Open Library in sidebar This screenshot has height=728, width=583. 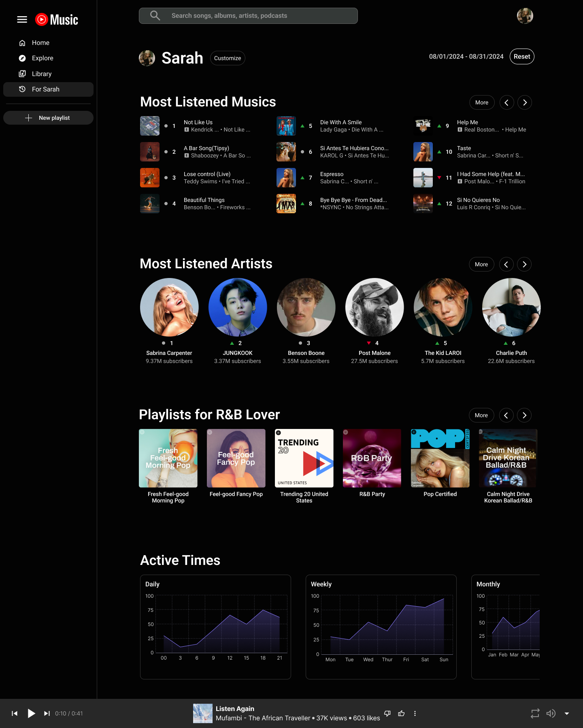click(48, 74)
